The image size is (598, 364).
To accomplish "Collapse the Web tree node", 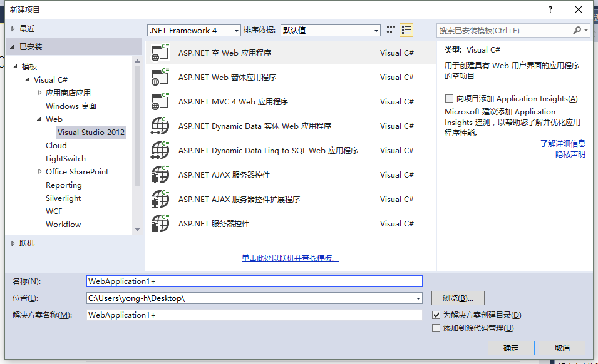I will point(39,119).
